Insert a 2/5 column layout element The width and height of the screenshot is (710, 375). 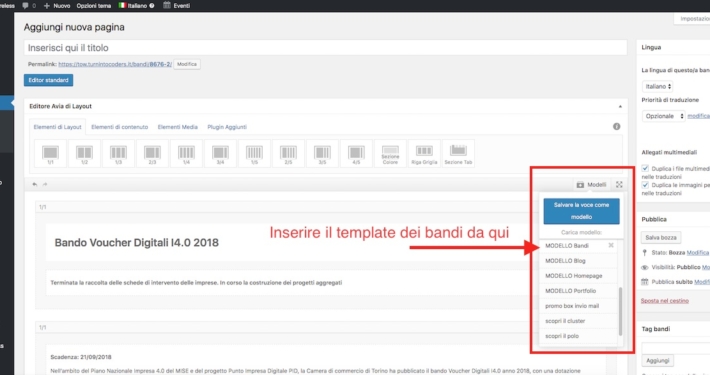click(288, 154)
